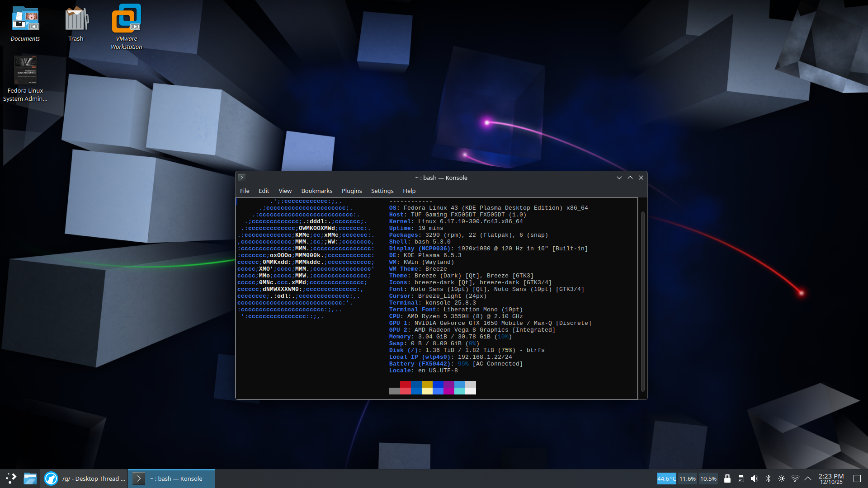Open the Bookmarks menu in Konsole
Viewport: 868px width, 488px height.
316,191
